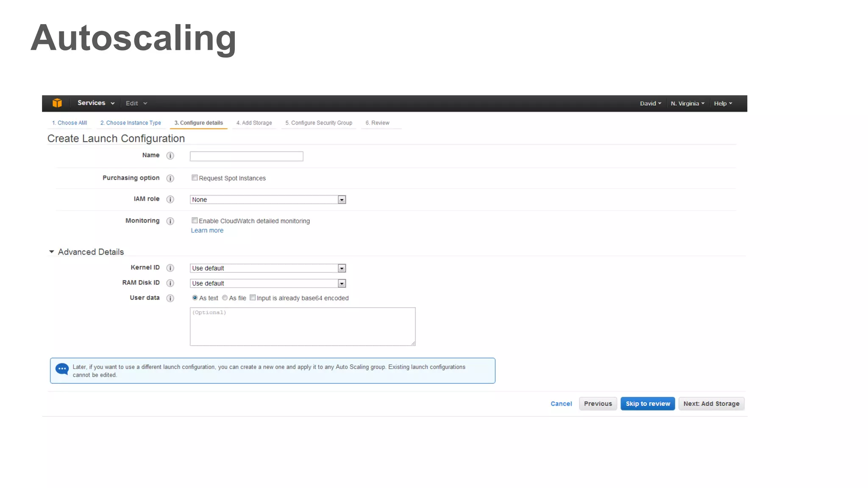Open the N. Virginia region selector
The width and height of the screenshot is (868, 488).
click(687, 103)
